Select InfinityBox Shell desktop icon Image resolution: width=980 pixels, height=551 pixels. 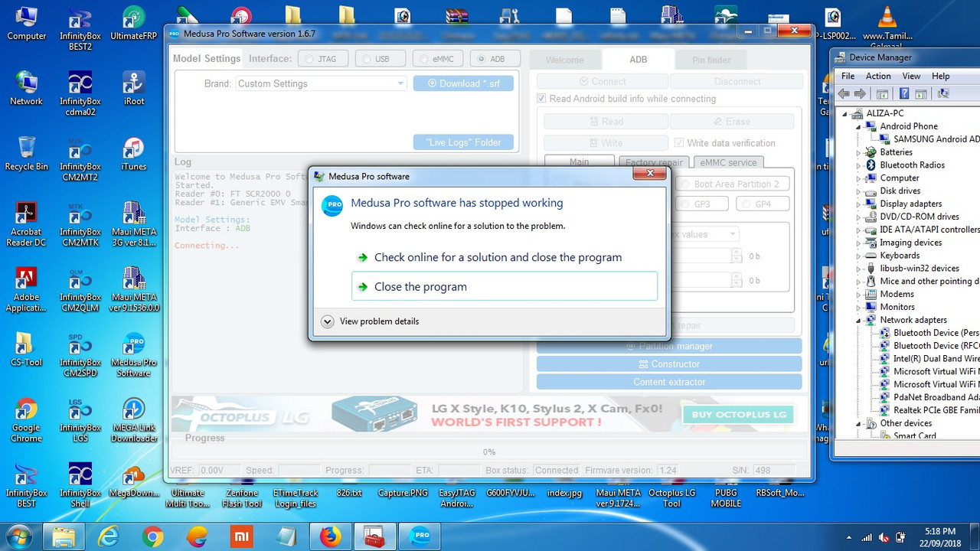click(x=80, y=484)
